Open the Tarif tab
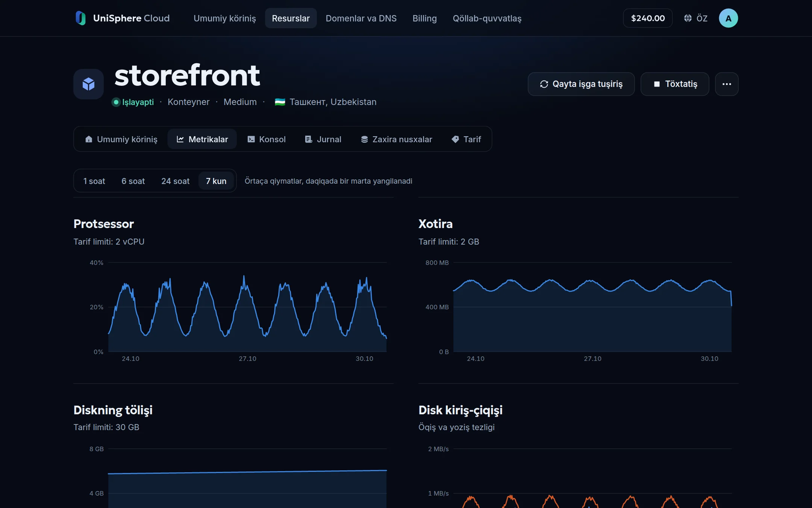 tap(466, 139)
